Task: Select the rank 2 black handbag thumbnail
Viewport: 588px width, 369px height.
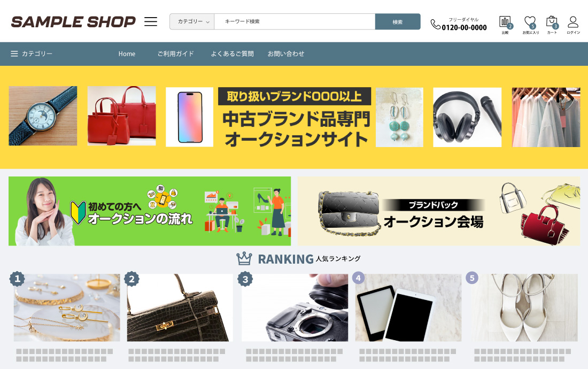Action: click(x=180, y=307)
